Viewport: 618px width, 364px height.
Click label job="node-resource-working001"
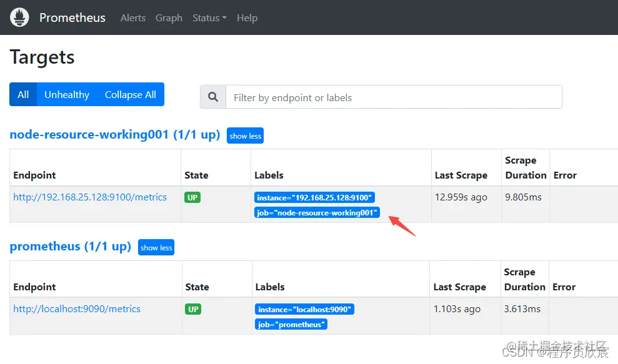click(317, 213)
